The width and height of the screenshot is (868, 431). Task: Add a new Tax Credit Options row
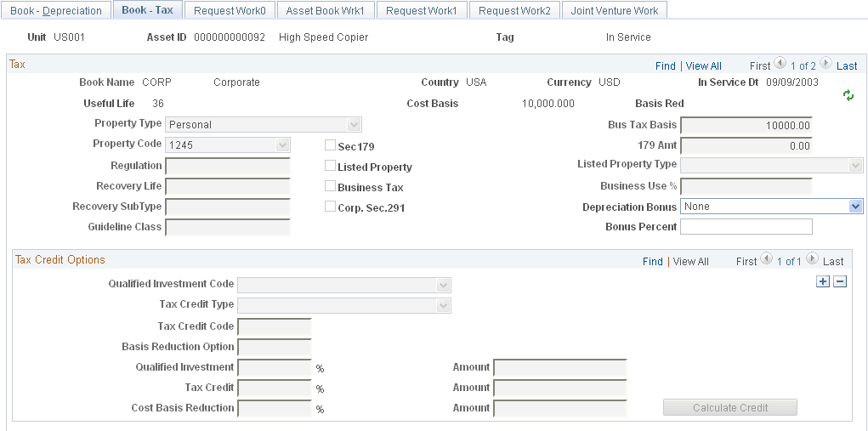coord(823,281)
